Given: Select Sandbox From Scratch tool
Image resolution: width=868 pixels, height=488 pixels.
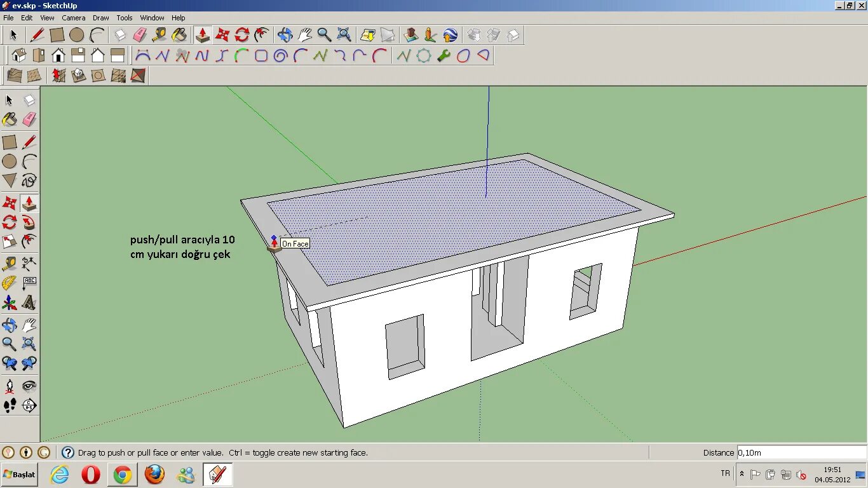Looking at the screenshot, I should coord(34,76).
